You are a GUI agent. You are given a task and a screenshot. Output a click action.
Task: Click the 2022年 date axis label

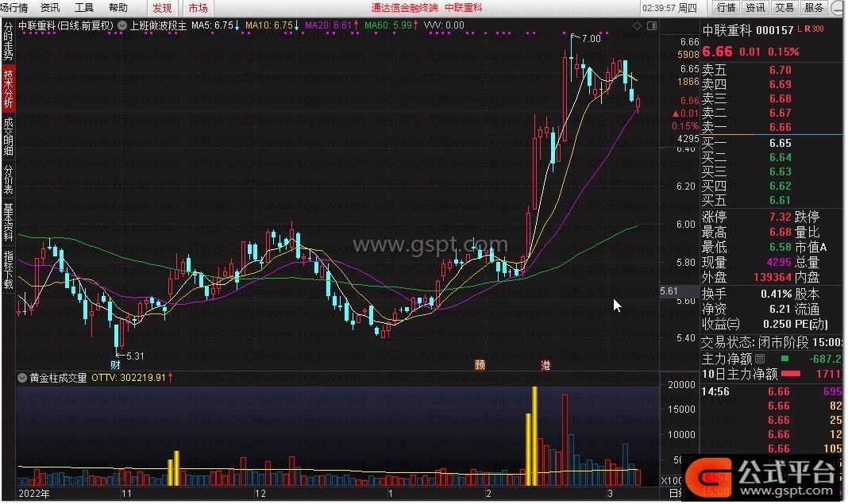[x=33, y=493]
